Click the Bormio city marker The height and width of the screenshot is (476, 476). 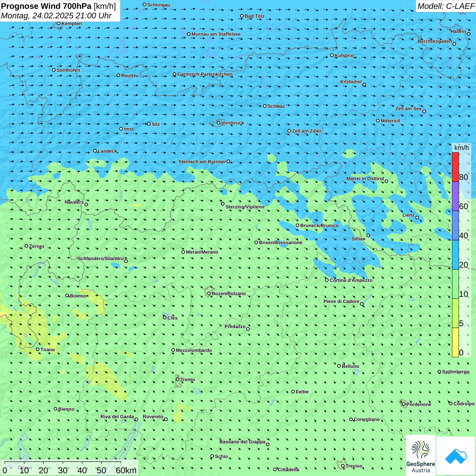coord(67,295)
